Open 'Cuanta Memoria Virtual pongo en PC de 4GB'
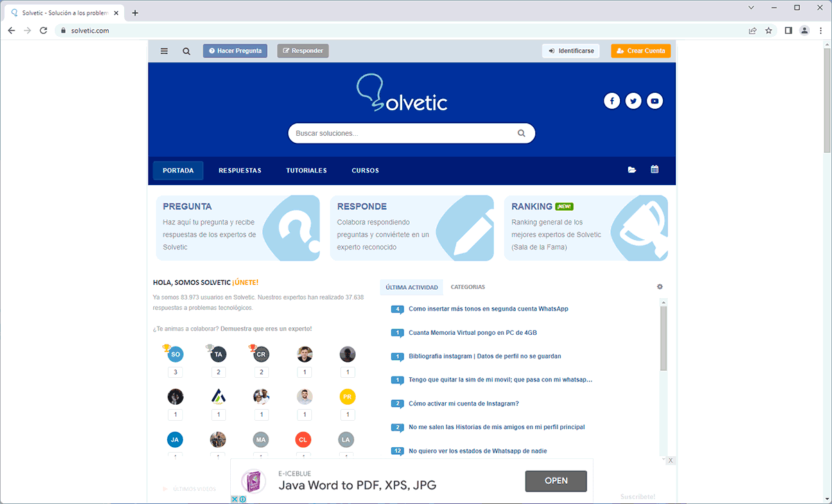Image resolution: width=832 pixels, height=504 pixels. coord(473,333)
